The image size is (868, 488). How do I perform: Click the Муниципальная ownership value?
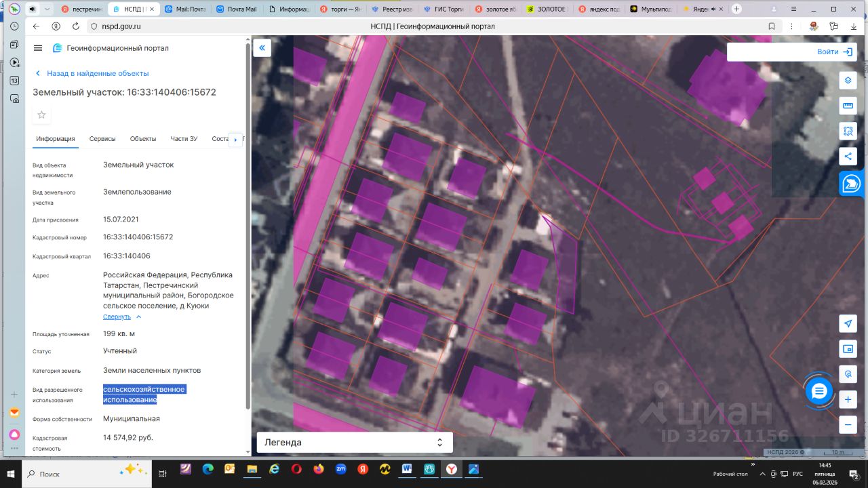tap(132, 418)
